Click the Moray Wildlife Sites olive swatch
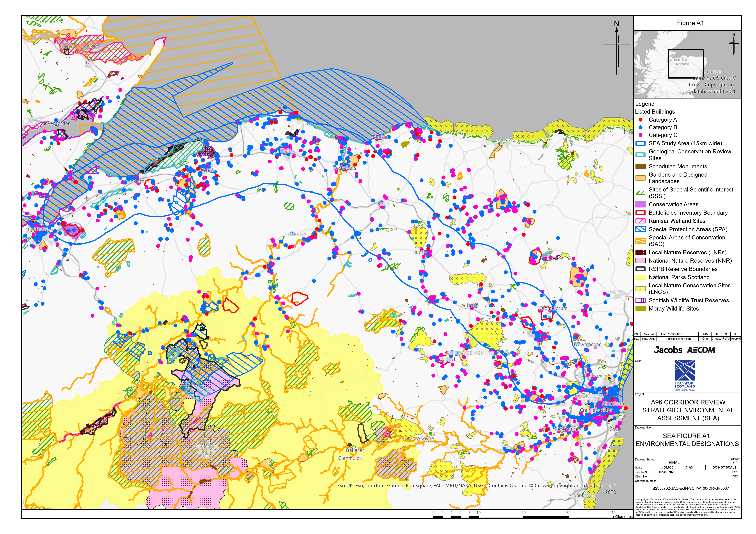The height and width of the screenshot is (534, 756). pos(640,309)
